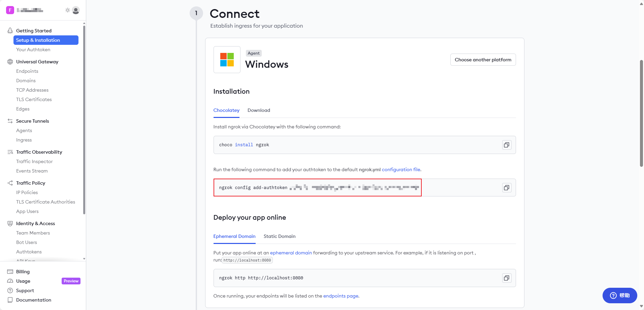Copy the add-authtoken command

click(506, 188)
